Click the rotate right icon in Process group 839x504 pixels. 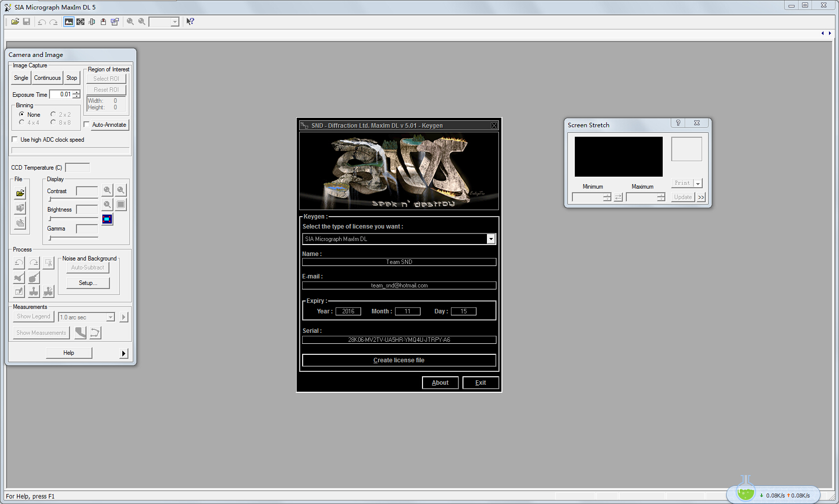click(x=34, y=263)
